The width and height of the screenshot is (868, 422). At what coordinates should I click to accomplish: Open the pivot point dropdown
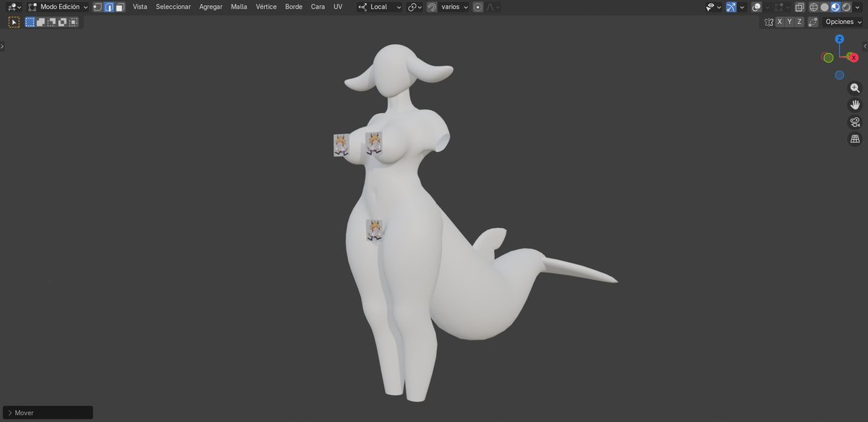414,7
